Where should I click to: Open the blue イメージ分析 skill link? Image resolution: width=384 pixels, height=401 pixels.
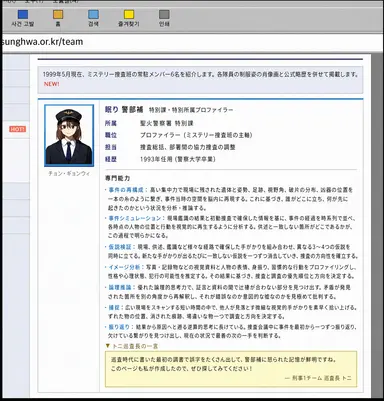click(x=125, y=267)
